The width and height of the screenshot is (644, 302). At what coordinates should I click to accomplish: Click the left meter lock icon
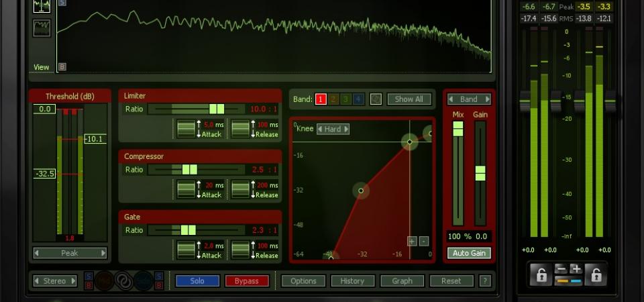tap(539, 274)
